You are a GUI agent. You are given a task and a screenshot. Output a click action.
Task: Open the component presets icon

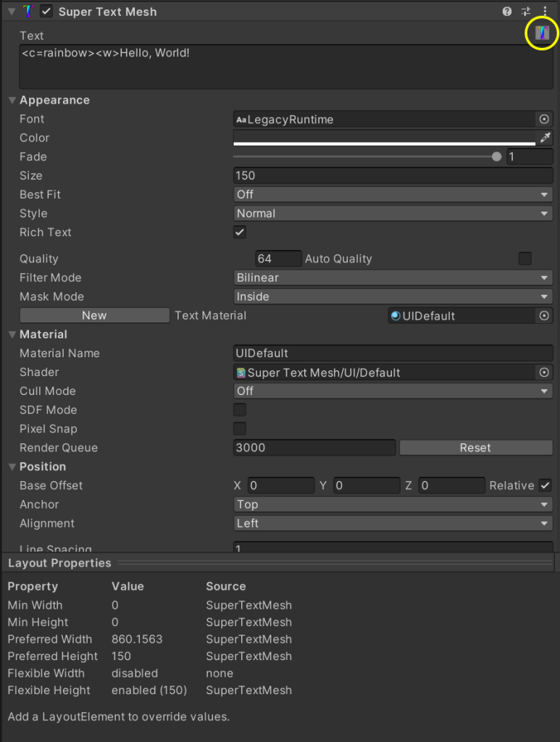(525, 12)
